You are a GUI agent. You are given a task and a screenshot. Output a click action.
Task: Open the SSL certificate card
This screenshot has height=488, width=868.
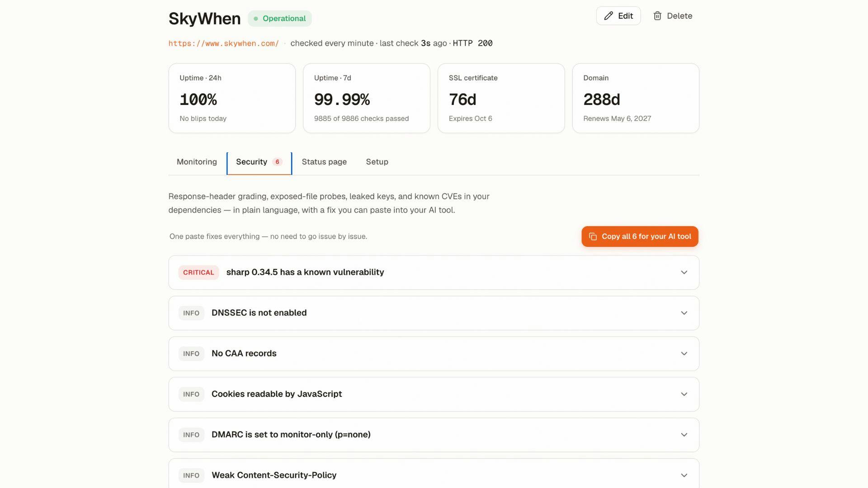[501, 98]
